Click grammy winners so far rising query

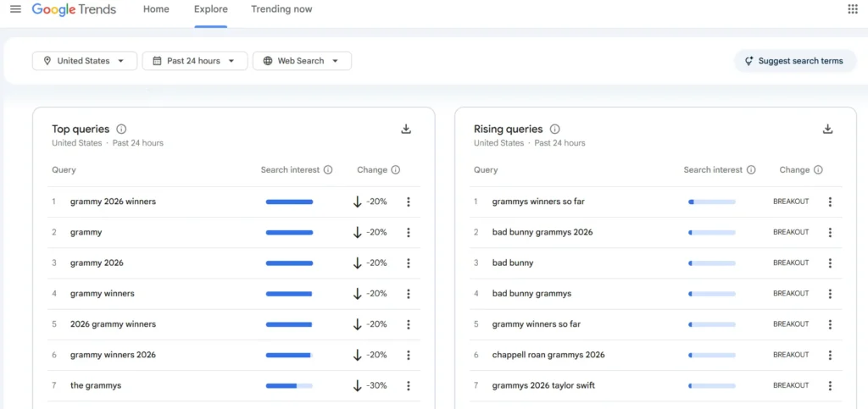pos(537,324)
